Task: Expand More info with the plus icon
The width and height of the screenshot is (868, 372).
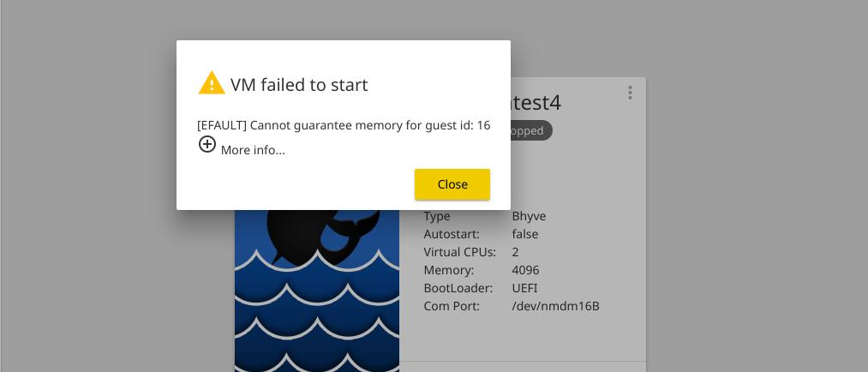Action: (x=207, y=145)
